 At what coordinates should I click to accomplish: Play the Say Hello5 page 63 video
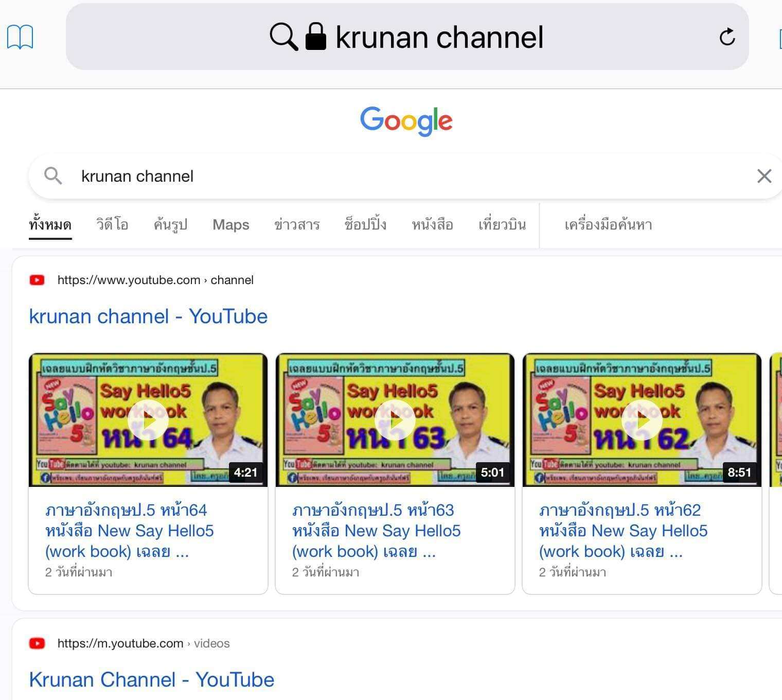pos(395,420)
